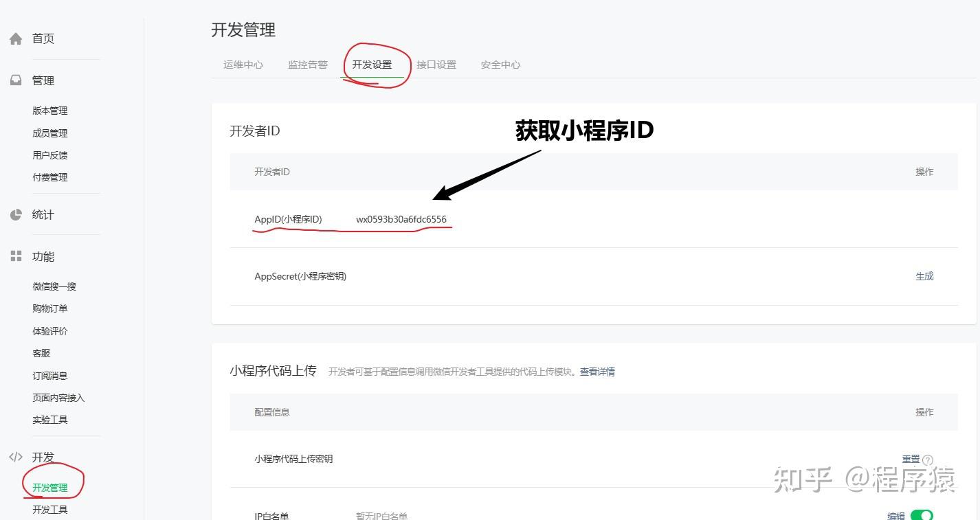Open 实验工具 in the sidebar
The width and height of the screenshot is (980, 520).
point(50,420)
